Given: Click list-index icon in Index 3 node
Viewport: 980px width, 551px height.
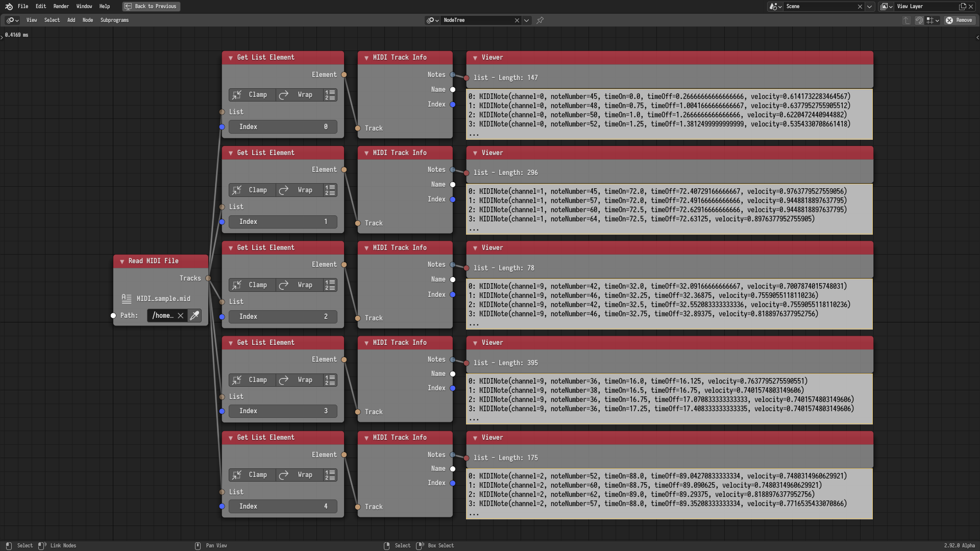Looking at the screenshot, I should coord(330,380).
